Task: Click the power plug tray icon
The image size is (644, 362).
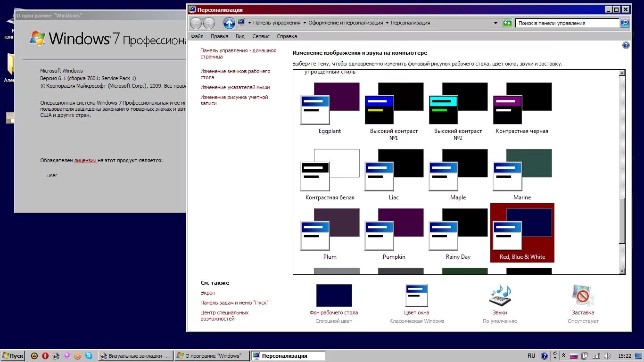Action: tap(585, 356)
